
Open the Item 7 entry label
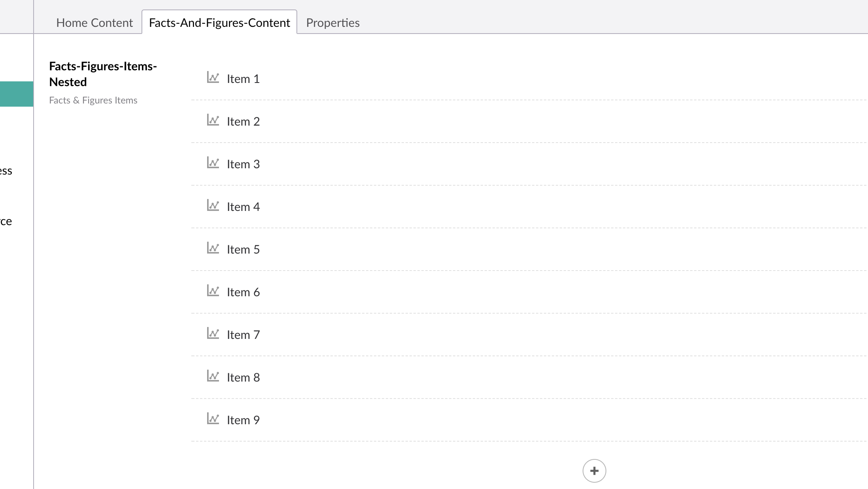pyautogui.click(x=243, y=335)
